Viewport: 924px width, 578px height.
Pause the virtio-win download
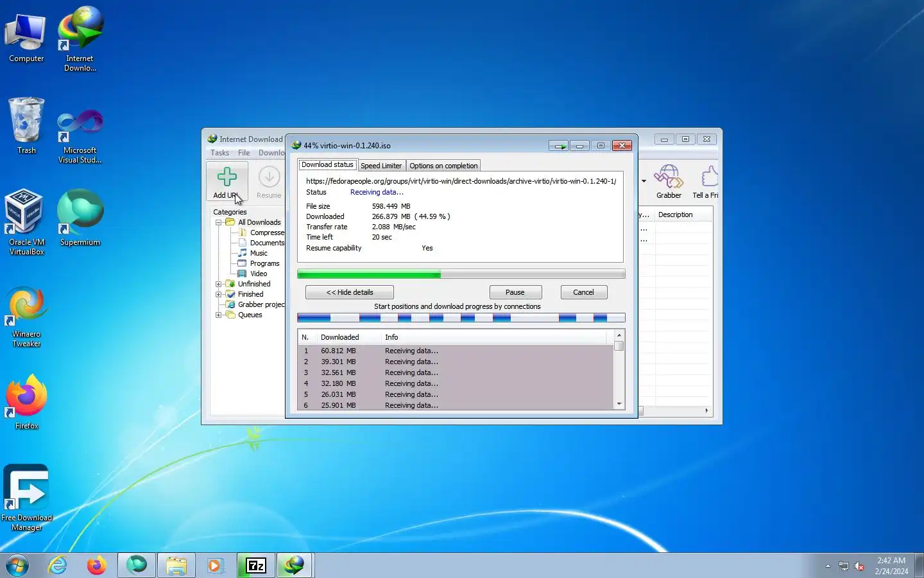tap(515, 292)
